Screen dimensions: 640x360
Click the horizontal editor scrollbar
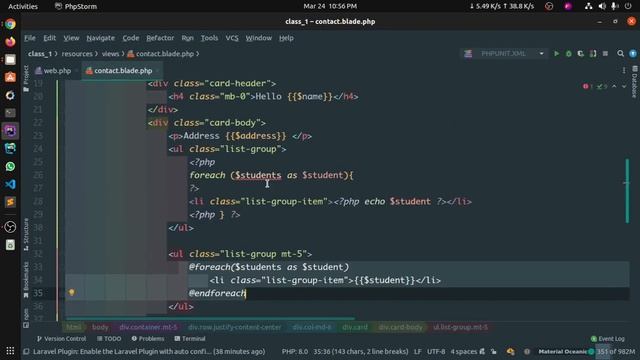(x=210, y=318)
